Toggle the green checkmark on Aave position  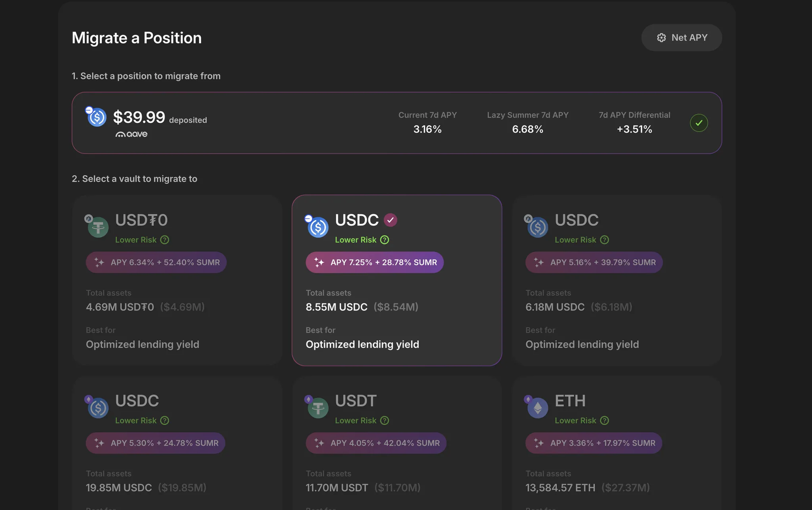pos(699,123)
